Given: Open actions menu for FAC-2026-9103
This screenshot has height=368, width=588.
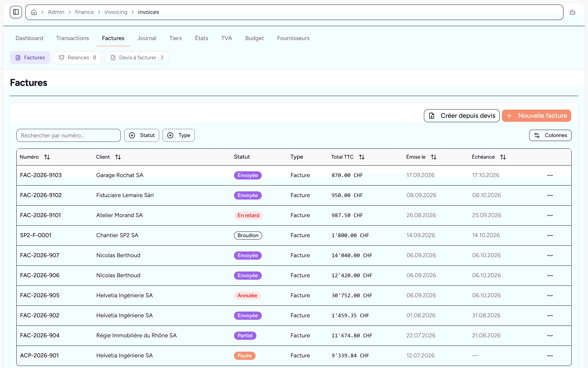Looking at the screenshot, I should click(550, 175).
